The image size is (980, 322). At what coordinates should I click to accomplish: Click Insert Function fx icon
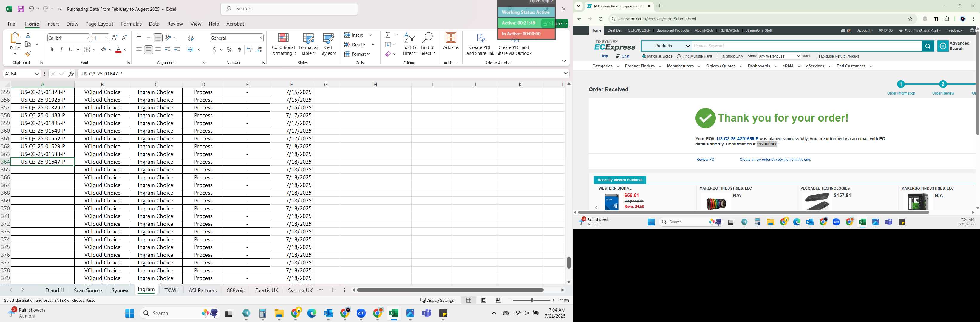[71, 74]
